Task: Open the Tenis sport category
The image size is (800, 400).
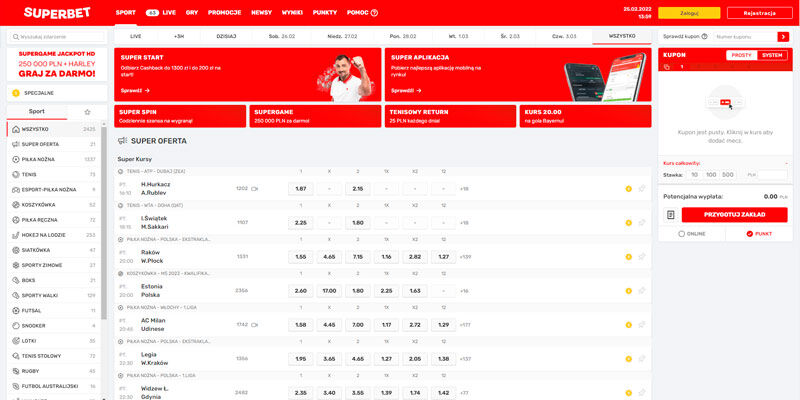Action: tap(54, 174)
